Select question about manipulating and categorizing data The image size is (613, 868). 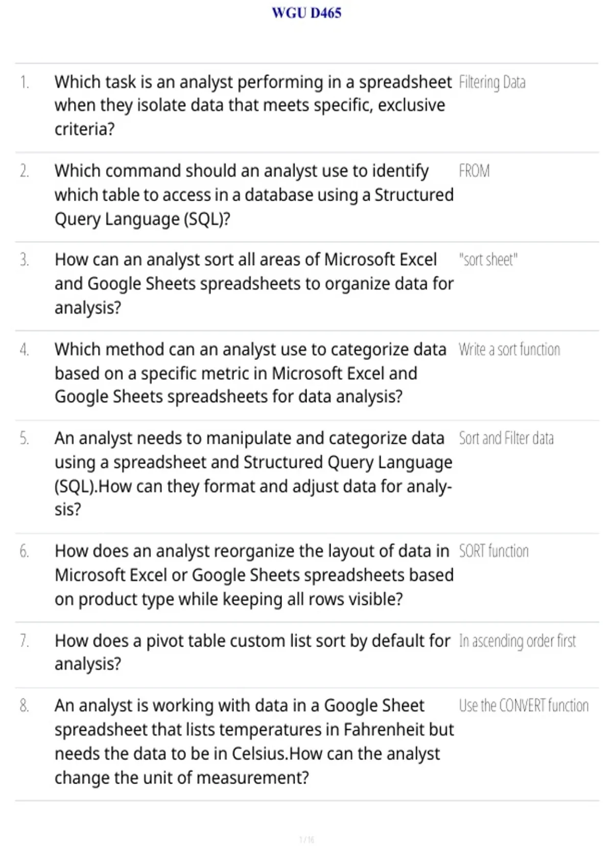[x=253, y=473]
